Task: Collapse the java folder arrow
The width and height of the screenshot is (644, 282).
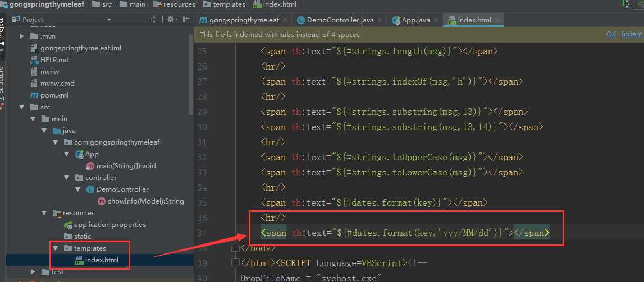Action: point(44,131)
